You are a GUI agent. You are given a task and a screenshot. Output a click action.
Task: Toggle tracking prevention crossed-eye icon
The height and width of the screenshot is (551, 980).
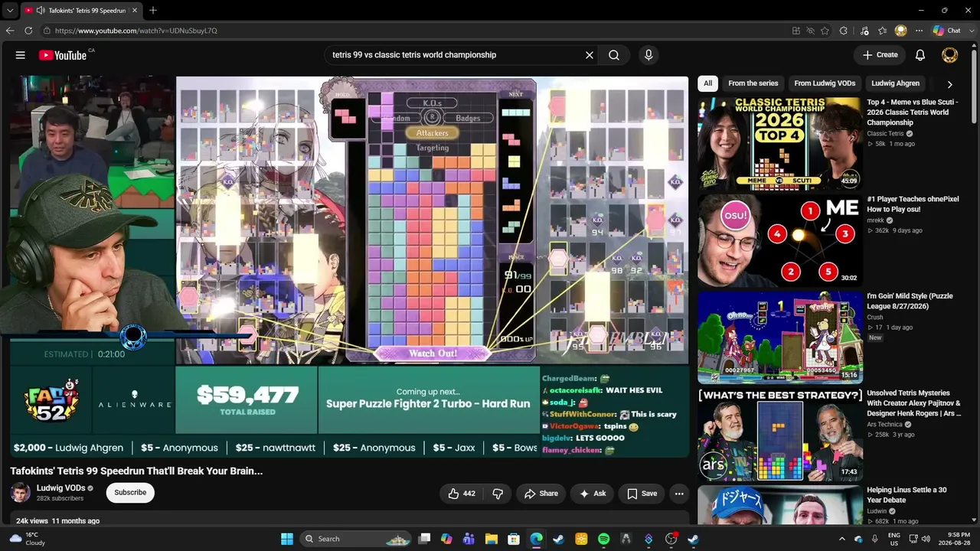(810, 31)
